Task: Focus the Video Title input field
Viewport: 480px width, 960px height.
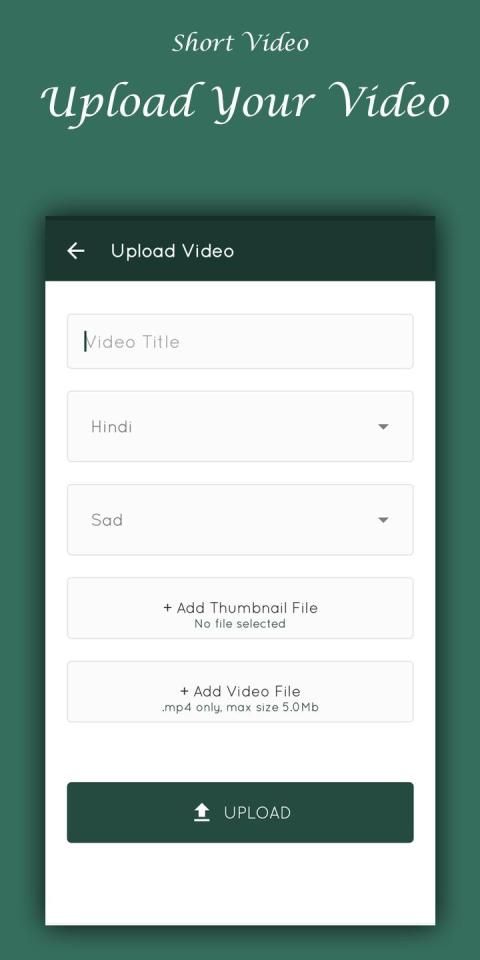Action: coord(240,342)
